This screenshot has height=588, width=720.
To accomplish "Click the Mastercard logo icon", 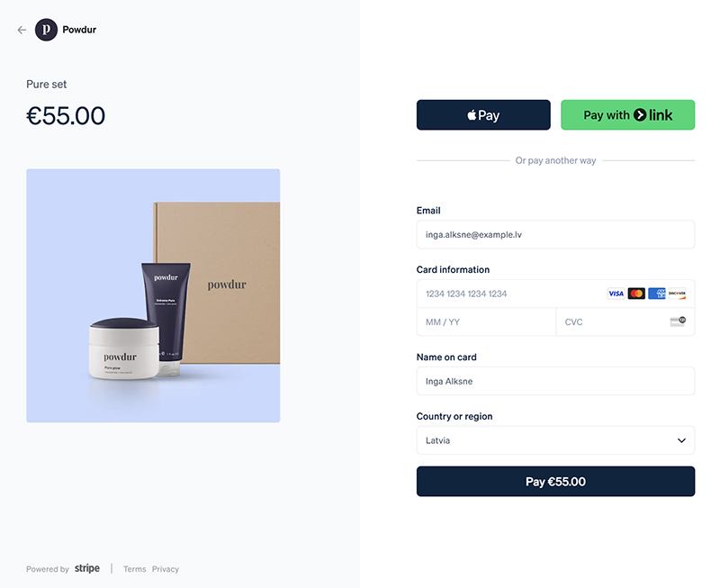I will point(636,294).
